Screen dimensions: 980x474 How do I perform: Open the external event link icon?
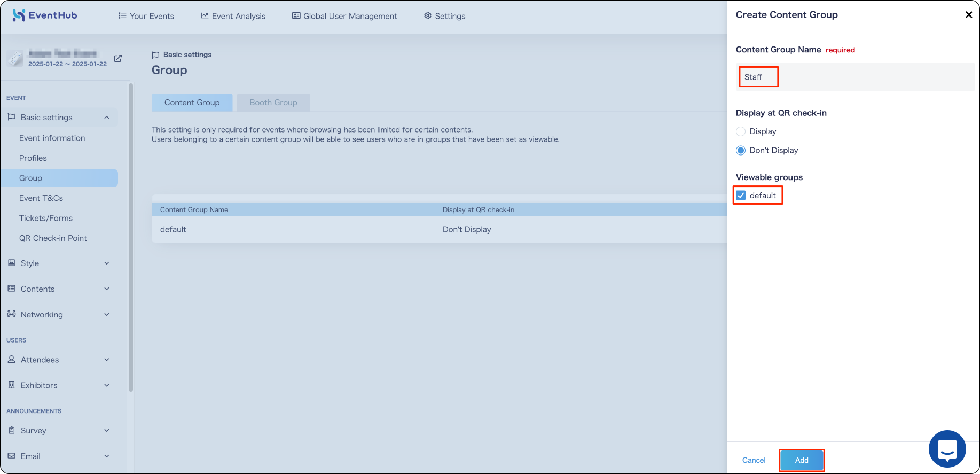[118, 58]
